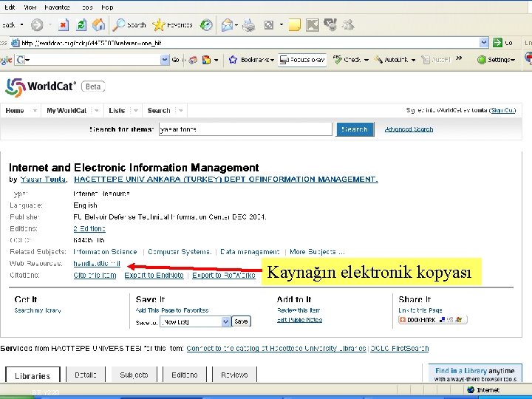
Task: Run spelling Check in Google toolbar
Action: (351, 60)
